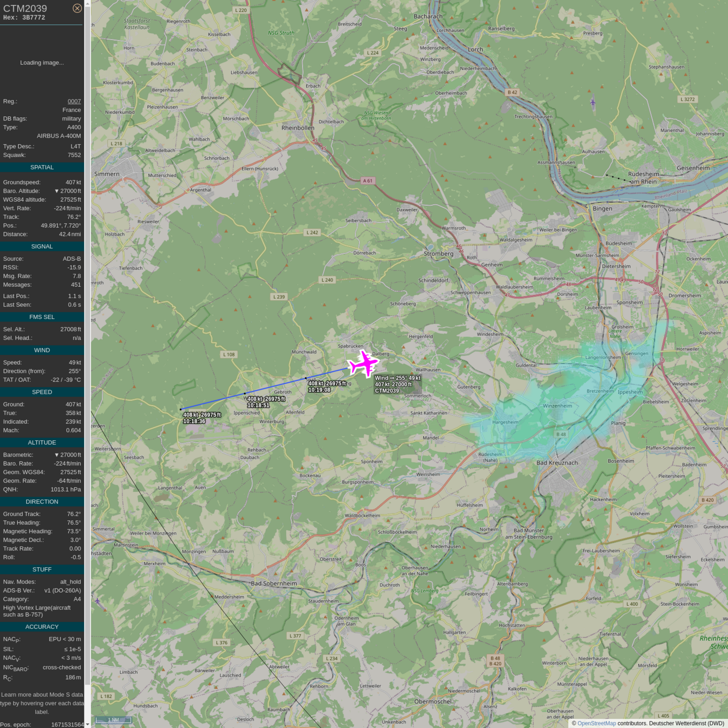Click airfield icon north of Aulhausen
Image resolution: width=728 pixels, height=728 pixels.
point(593,103)
